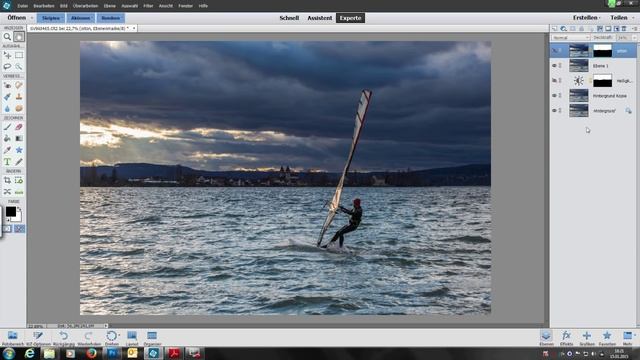The width and height of the screenshot is (640, 360).
Task: Select the Clone Stamp tool
Action: click(19, 97)
